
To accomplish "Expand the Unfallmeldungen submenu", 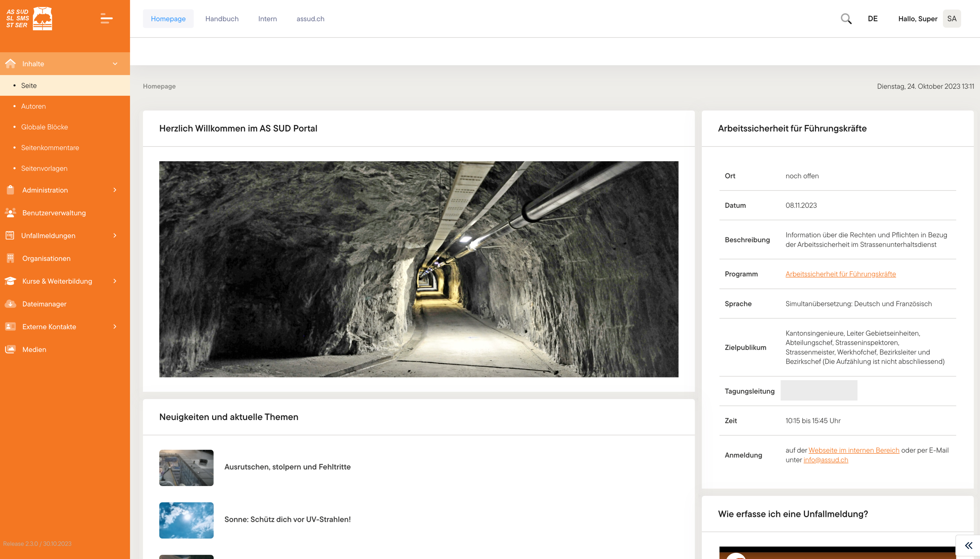I will (x=115, y=235).
